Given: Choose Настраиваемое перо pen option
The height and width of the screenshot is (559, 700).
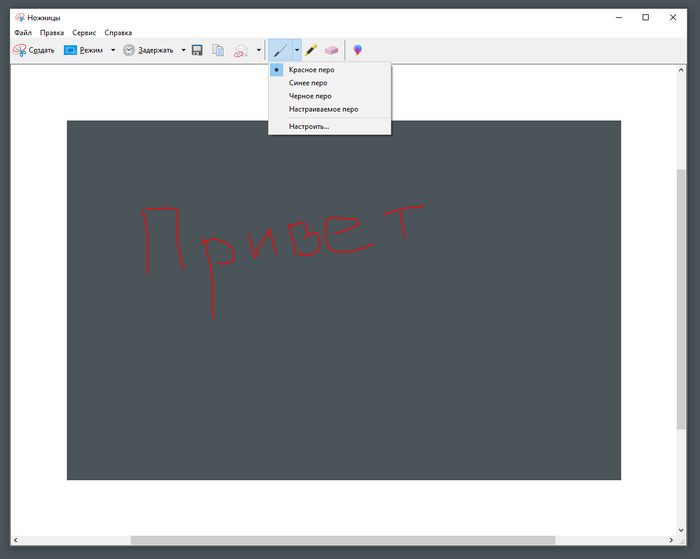Looking at the screenshot, I should (x=329, y=109).
